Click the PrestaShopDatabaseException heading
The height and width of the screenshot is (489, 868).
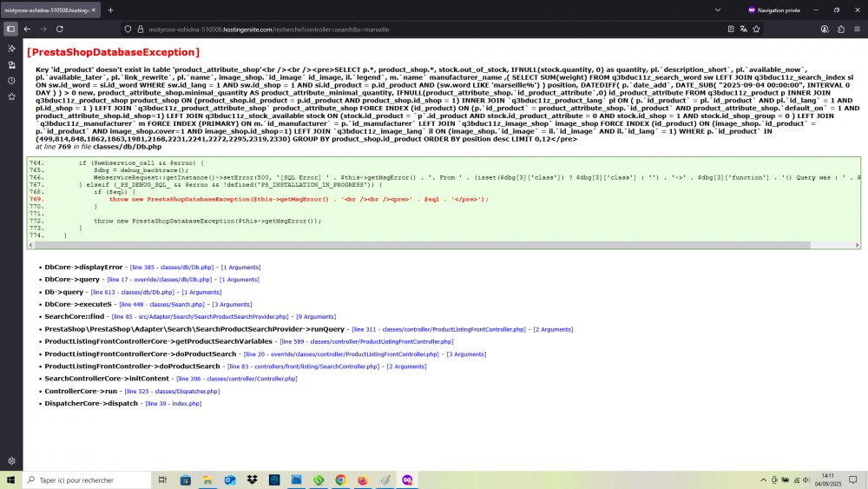[114, 52]
